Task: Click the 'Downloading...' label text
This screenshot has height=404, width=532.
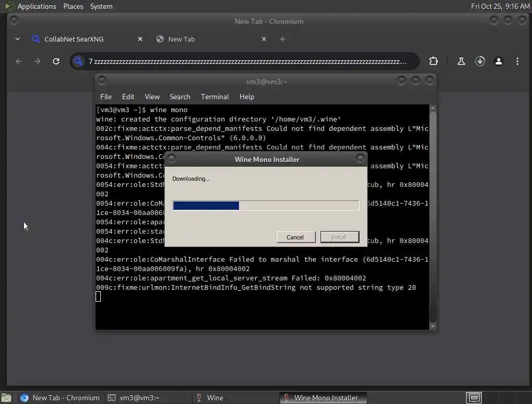Action: point(191,179)
